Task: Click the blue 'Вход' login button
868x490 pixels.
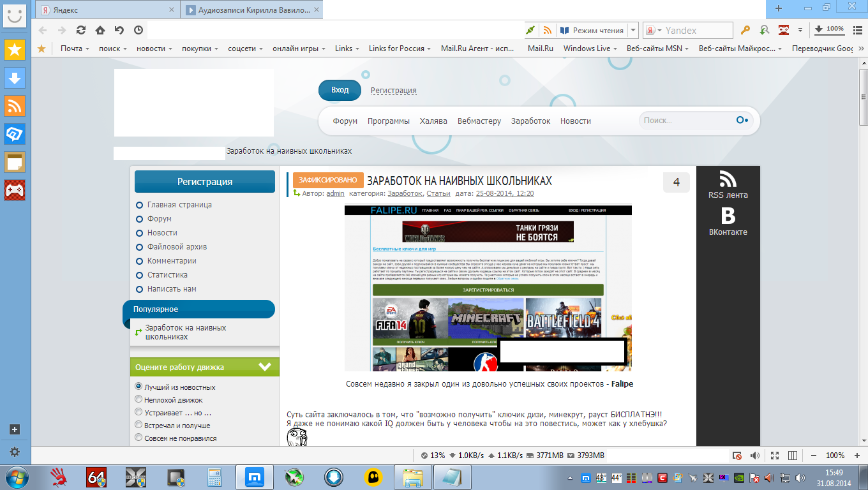Action: tap(340, 90)
